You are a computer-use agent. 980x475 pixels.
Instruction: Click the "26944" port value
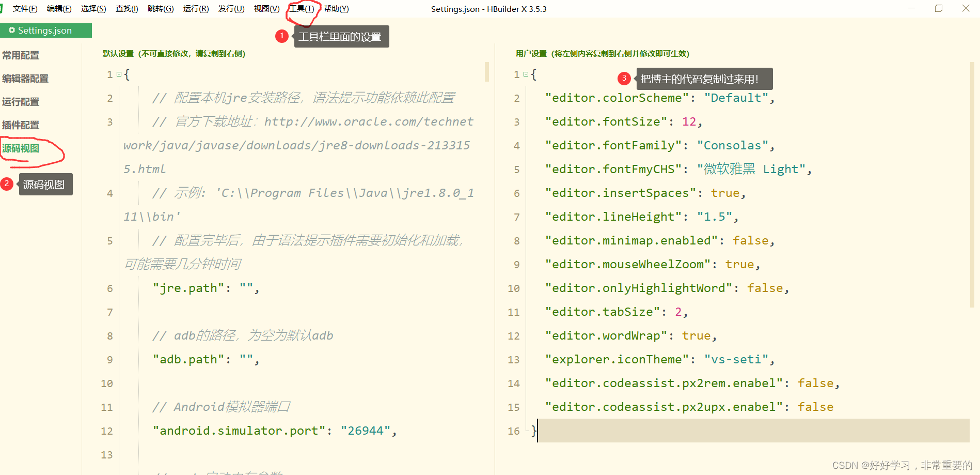[366, 431]
